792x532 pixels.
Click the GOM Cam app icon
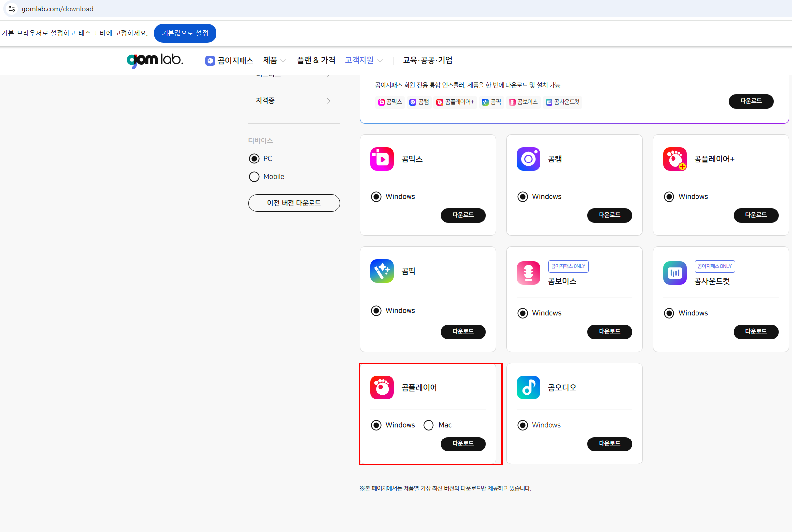528,159
